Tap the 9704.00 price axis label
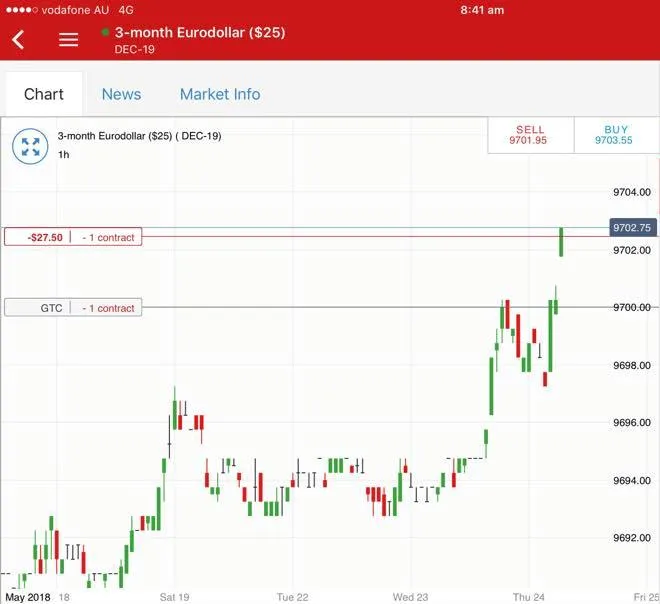This screenshot has width=660, height=604. pos(632,192)
